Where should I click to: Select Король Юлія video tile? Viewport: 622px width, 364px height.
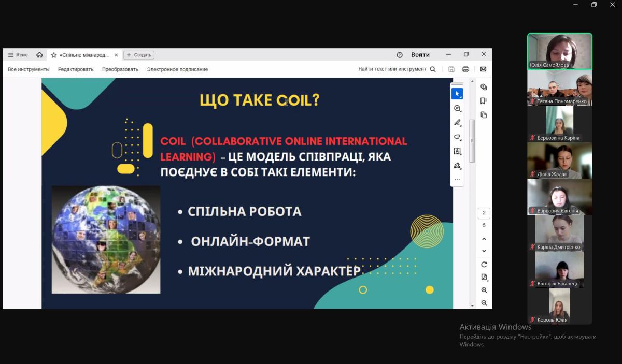coord(560,306)
